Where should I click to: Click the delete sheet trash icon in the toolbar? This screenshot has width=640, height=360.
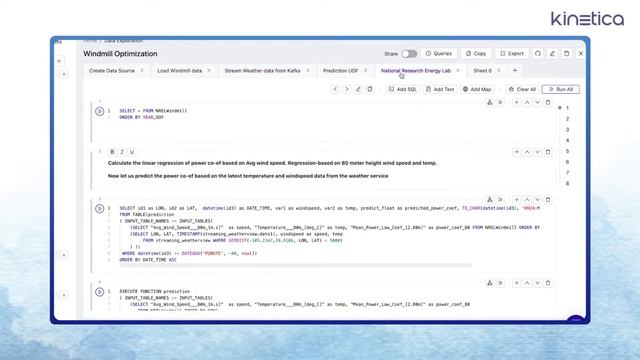370,89
